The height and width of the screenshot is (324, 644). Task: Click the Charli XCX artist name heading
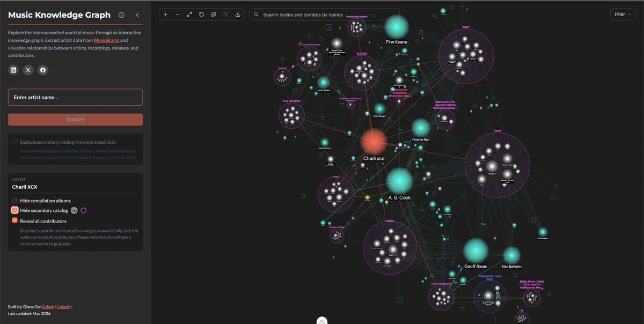[x=25, y=187]
